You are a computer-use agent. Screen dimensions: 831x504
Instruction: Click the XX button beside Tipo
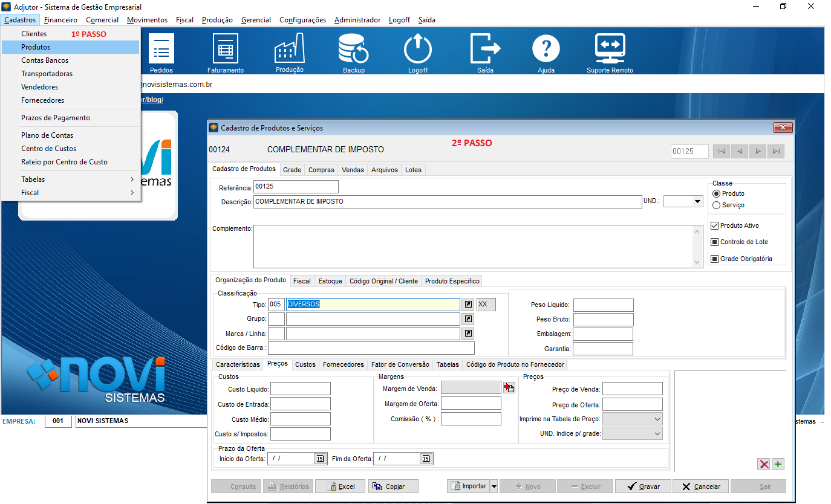tap(486, 305)
